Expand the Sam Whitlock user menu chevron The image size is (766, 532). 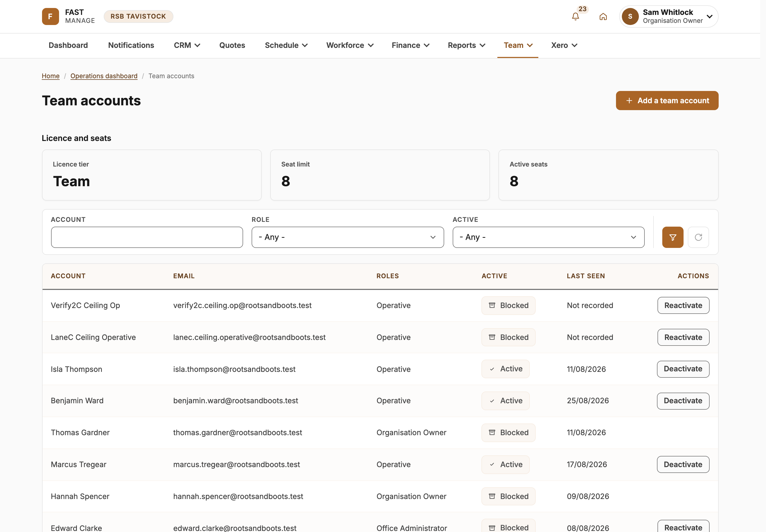(x=709, y=16)
